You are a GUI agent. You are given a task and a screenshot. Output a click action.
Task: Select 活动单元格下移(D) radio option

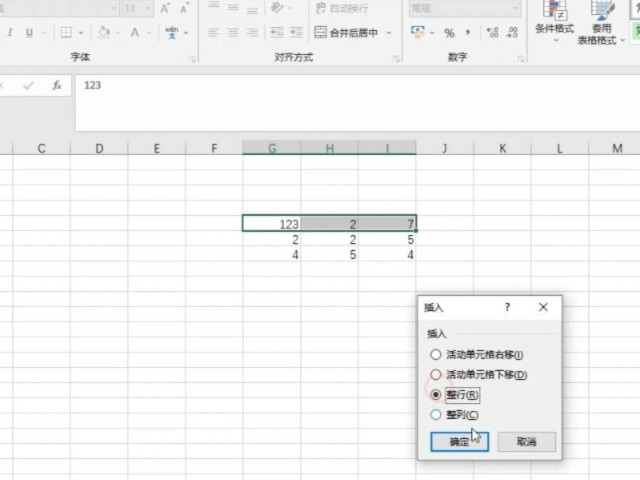click(478, 375)
